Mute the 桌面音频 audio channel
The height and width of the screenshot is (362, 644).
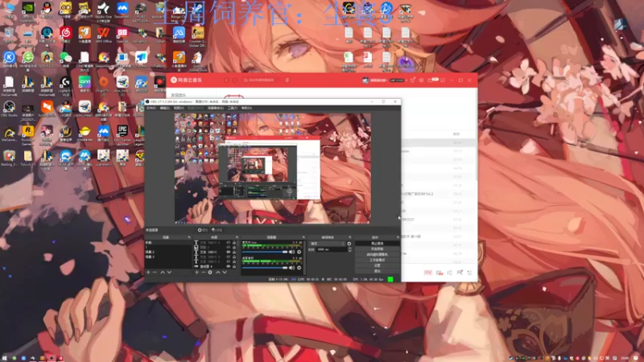pyautogui.click(x=291, y=268)
